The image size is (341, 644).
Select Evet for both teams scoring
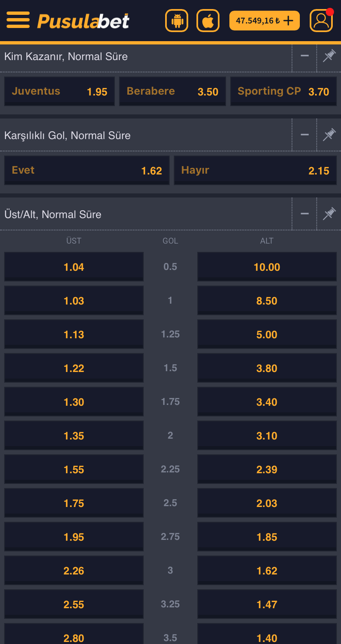coord(87,170)
